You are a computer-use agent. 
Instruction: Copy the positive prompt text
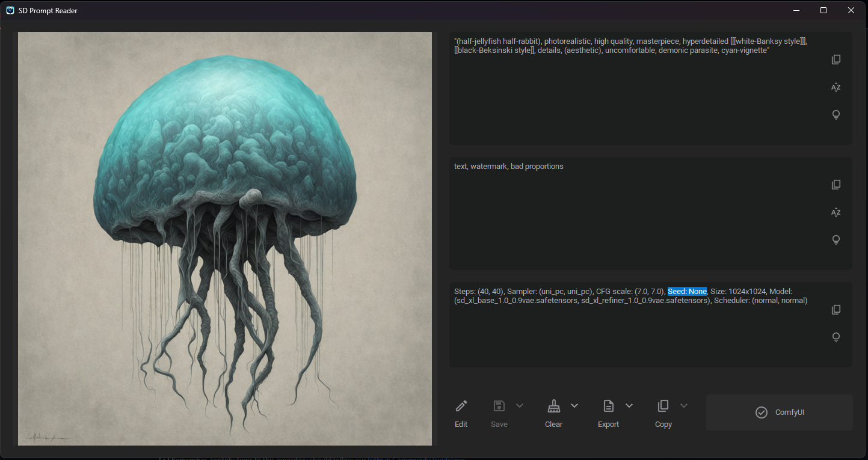point(836,59)
